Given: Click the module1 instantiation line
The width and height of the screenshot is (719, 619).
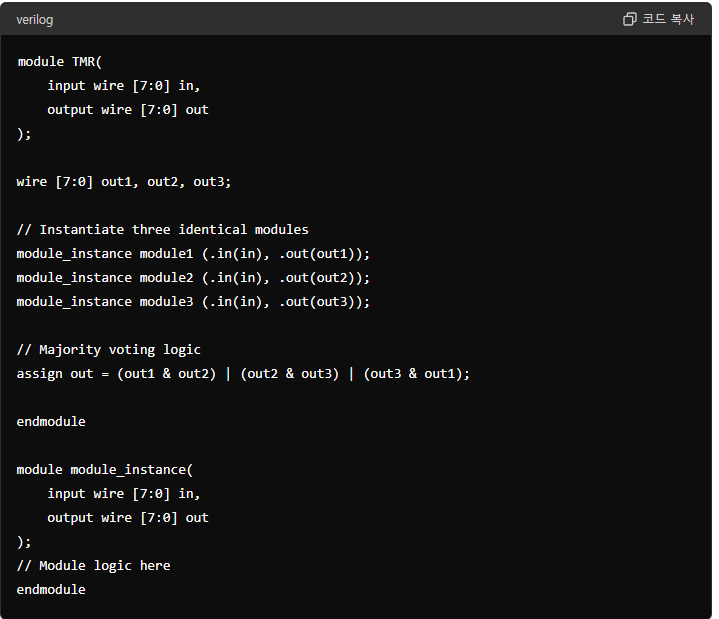Looking at the screenshot, I should point(193,254).
